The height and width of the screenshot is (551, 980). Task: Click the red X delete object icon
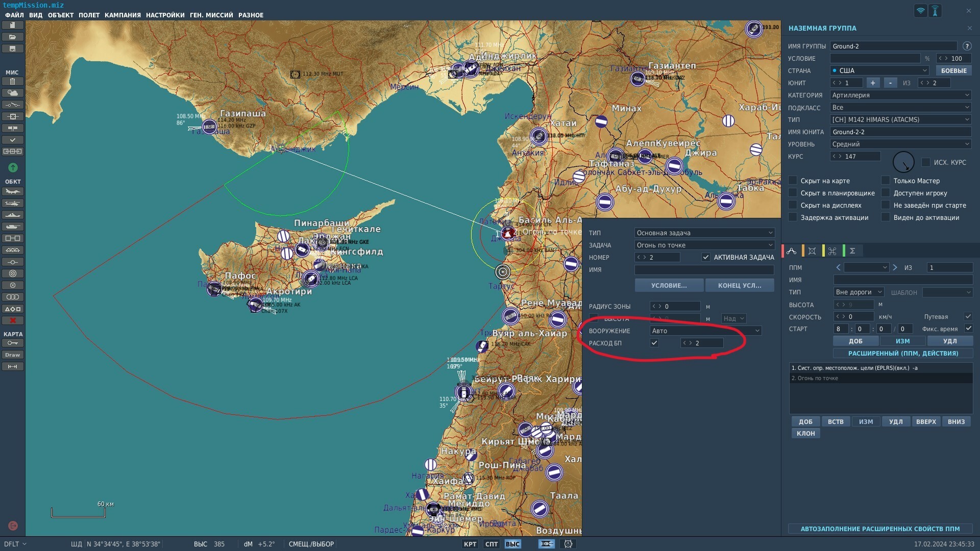13,320
